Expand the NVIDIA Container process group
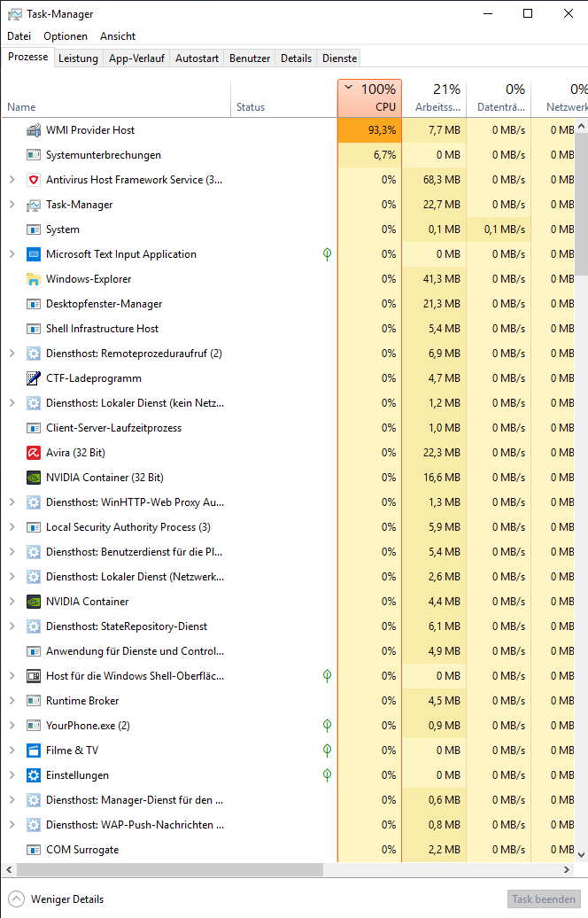The width and height of the screenshot is (588, 918). point(12,602)
